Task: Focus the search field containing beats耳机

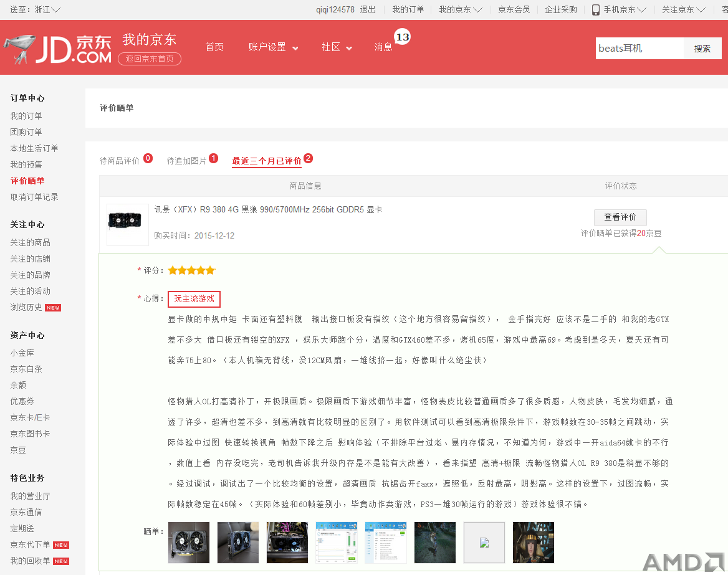Action: (x=639, y=48)
